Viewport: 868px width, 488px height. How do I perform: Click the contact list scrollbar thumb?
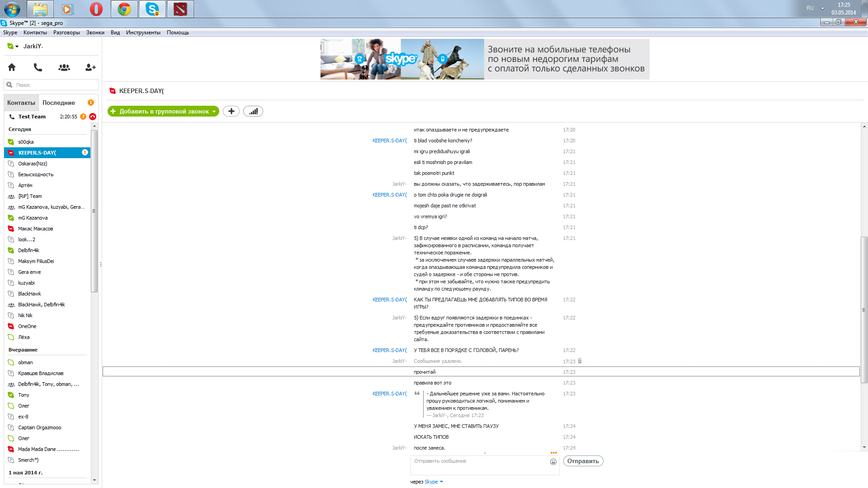pos(94,211)
